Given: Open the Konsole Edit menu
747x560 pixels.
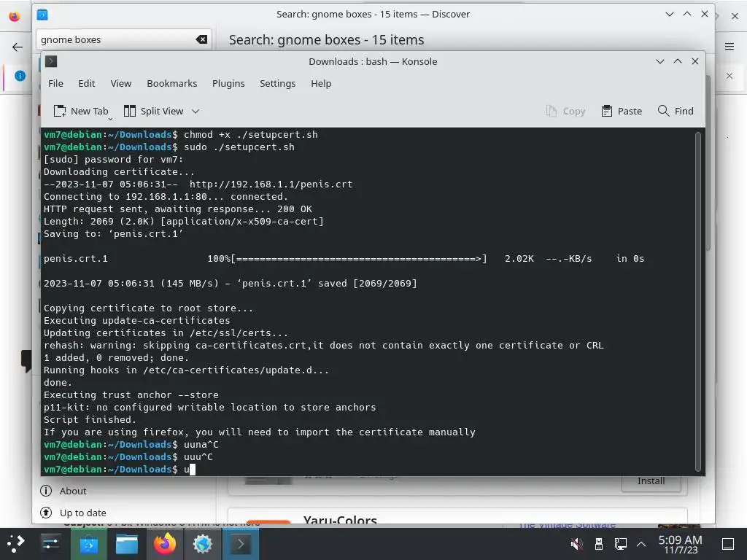Looking at the screenshot, I should 86,83.
